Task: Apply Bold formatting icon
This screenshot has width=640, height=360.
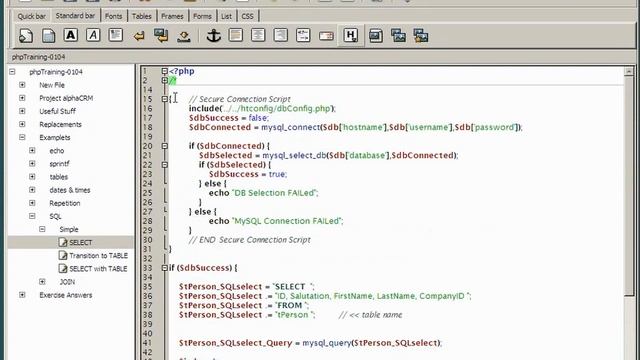Action: point(71,36)
